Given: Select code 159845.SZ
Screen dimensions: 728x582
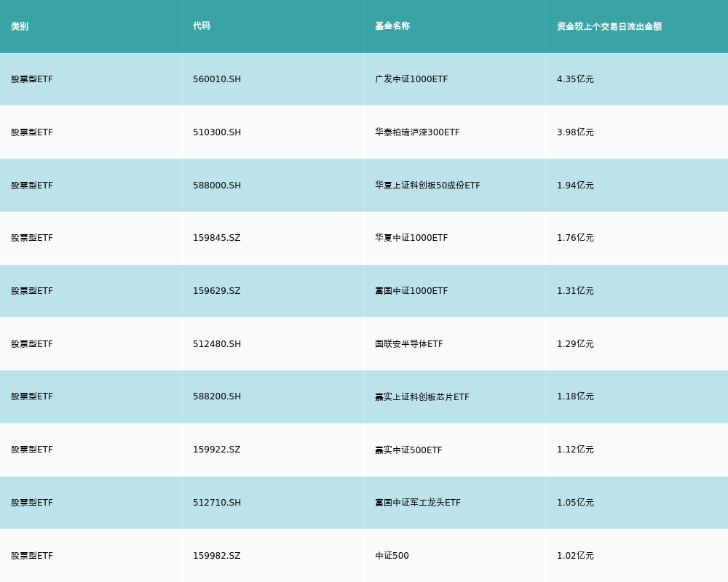Looking at the screenshot, I should coord(217,238).
